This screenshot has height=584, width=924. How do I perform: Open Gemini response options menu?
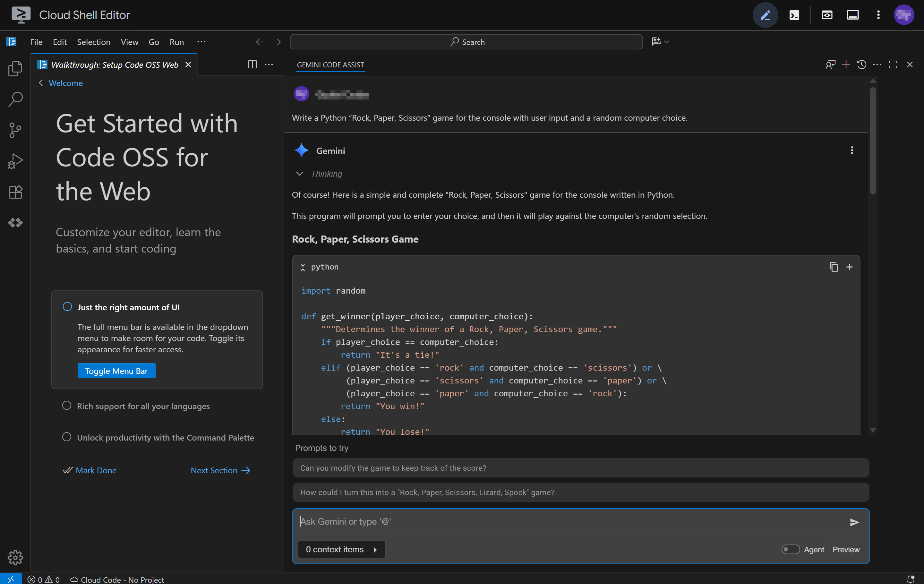(x=852, y=150)
